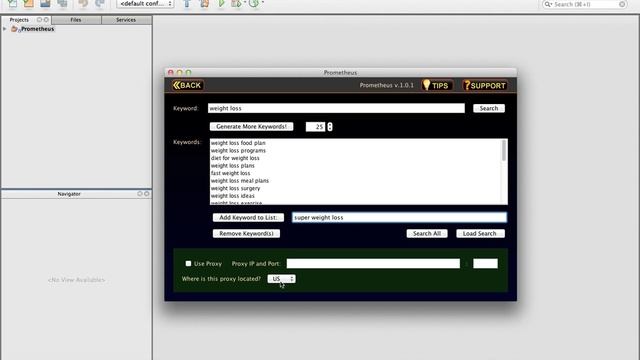
Task: Select keyword diet for weight loss
Action: click(235, 158)
